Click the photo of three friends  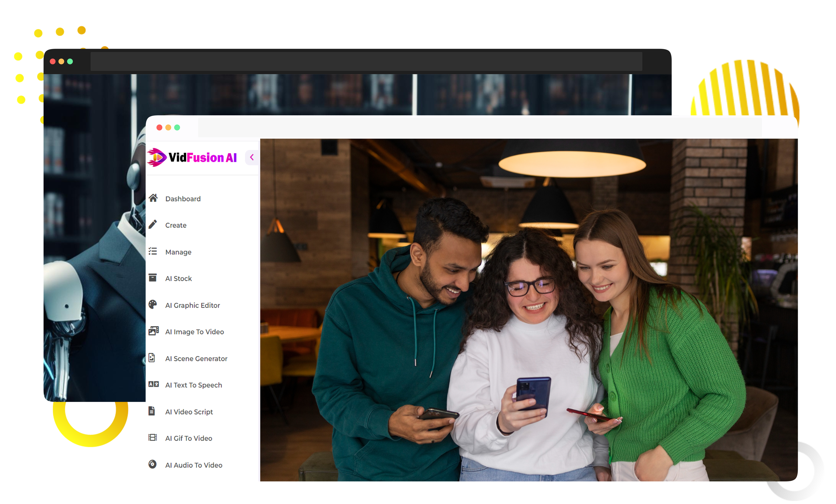(x=529, y=310)
